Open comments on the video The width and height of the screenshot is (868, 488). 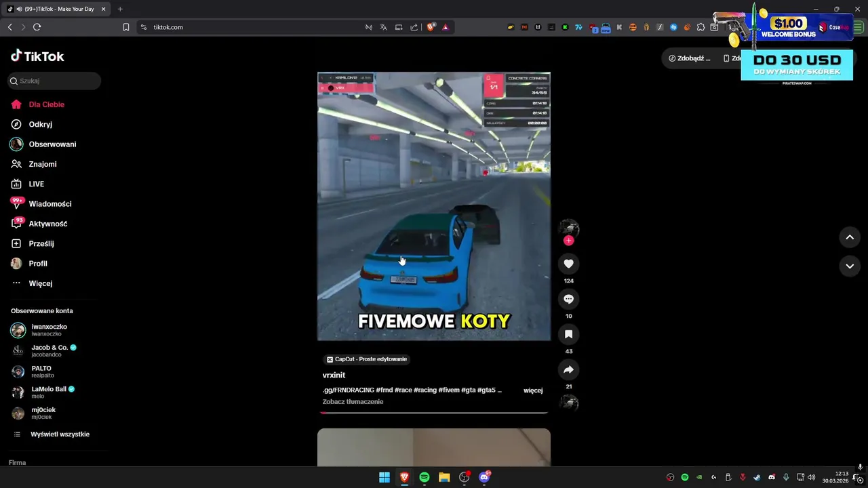click(x=568, y=299)
